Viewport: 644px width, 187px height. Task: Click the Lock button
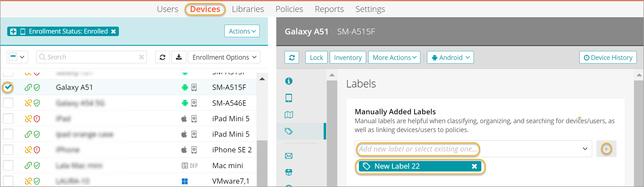(316, 57)
